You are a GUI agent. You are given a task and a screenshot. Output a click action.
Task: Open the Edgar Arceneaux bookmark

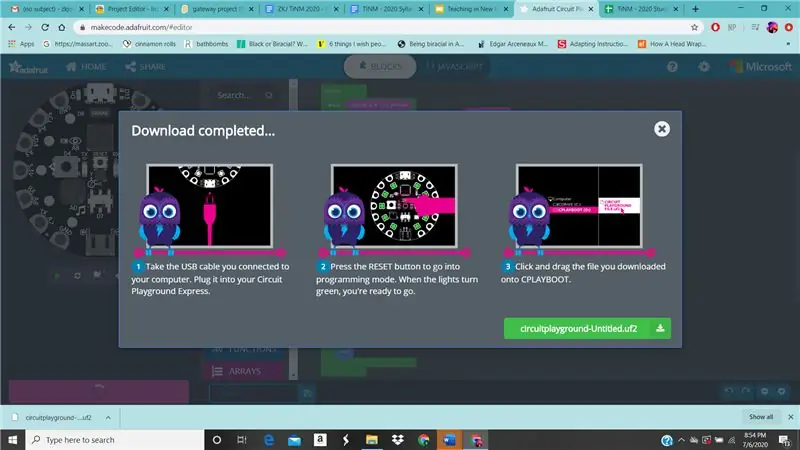pyautogui.click(x=513, y=44)
